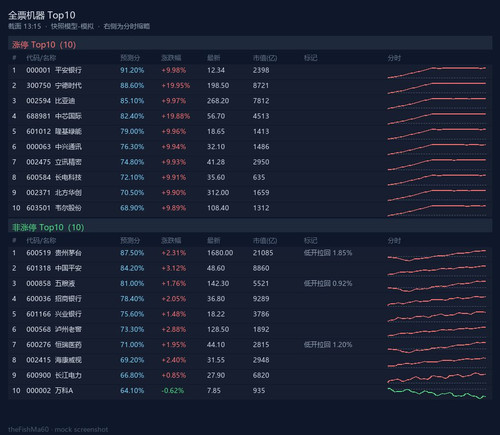Screen dimensions: 500x435
Task: Select stock 603501 in 涨停 list
Action: (x=54, y=208)
